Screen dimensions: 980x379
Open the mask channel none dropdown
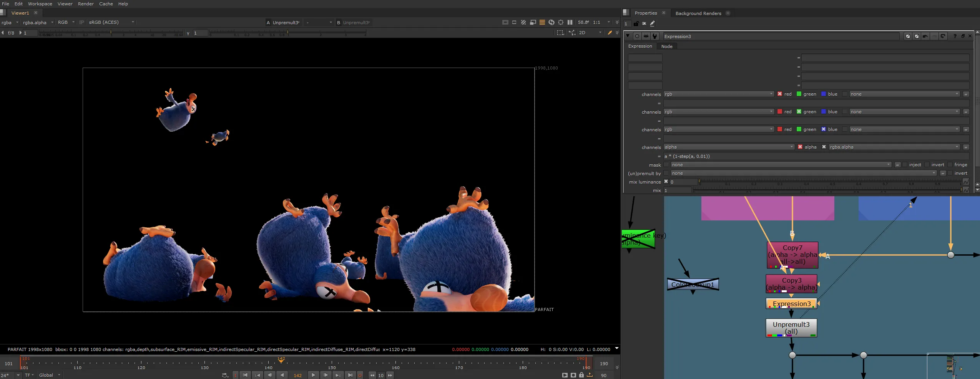pos(781,165)
